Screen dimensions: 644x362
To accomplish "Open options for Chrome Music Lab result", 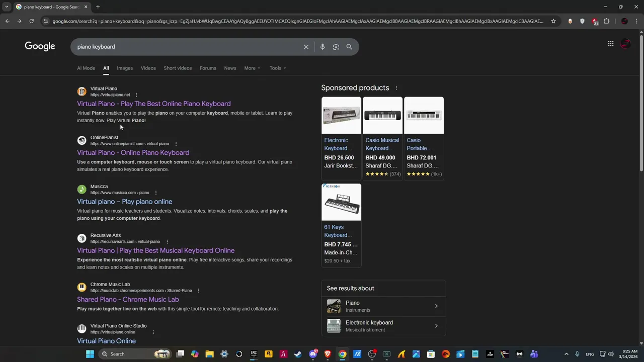I will (199, 291).
